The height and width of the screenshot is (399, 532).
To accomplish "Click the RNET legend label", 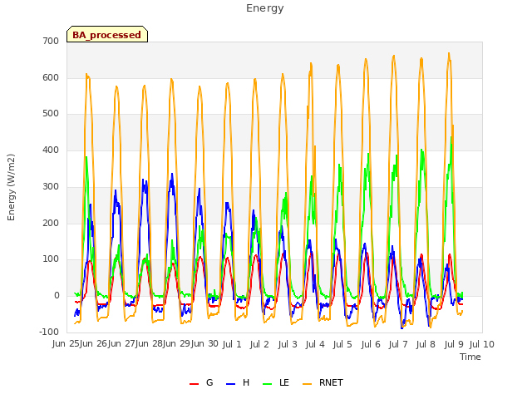I will (331, 382).
